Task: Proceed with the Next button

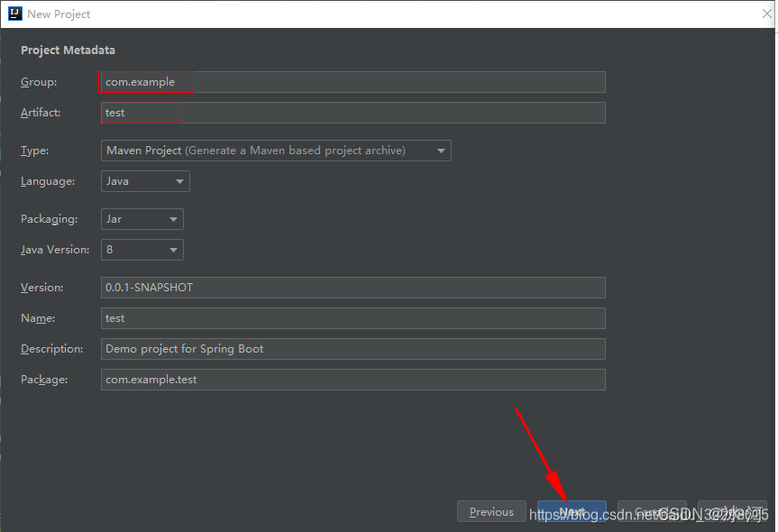Action: [572, 511]
